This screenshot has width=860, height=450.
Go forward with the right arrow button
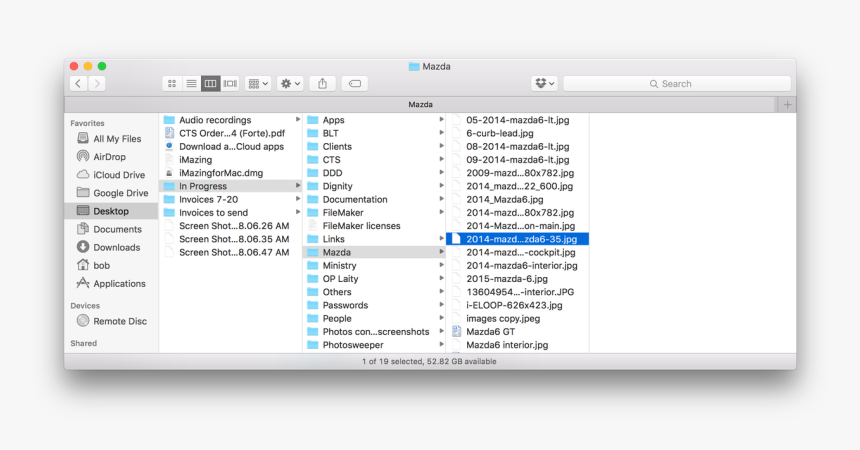pos(97,83)
